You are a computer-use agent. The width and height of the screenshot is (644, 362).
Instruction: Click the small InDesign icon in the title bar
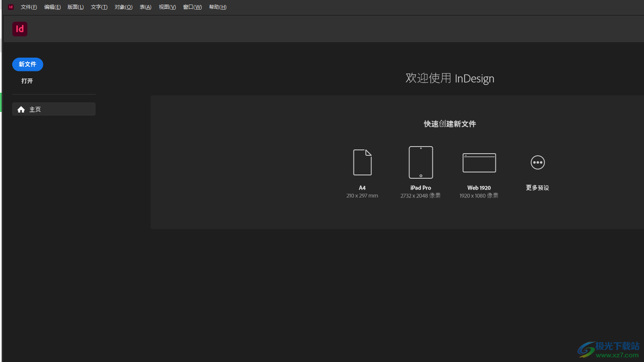pyautogui.click(x=11, y=7)
